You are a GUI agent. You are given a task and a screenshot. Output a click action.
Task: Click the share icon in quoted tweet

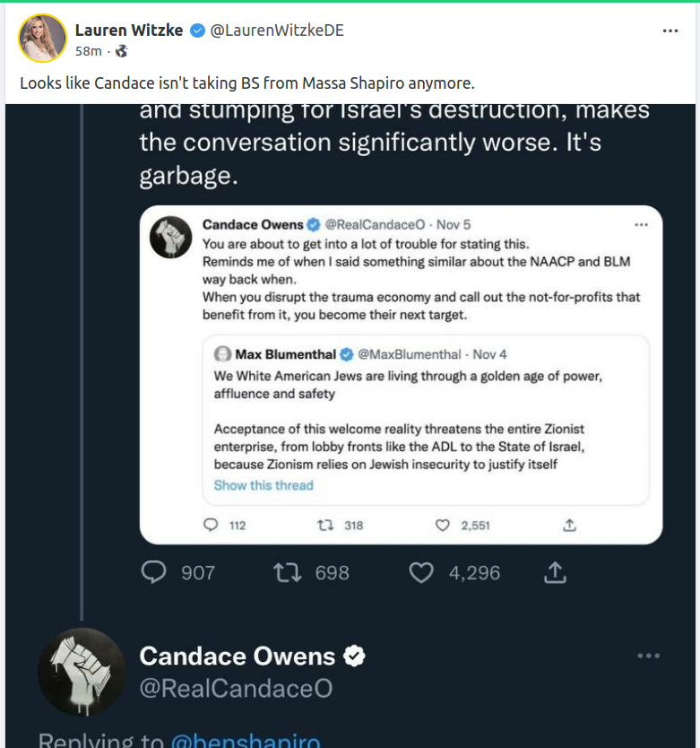[568, 525]
